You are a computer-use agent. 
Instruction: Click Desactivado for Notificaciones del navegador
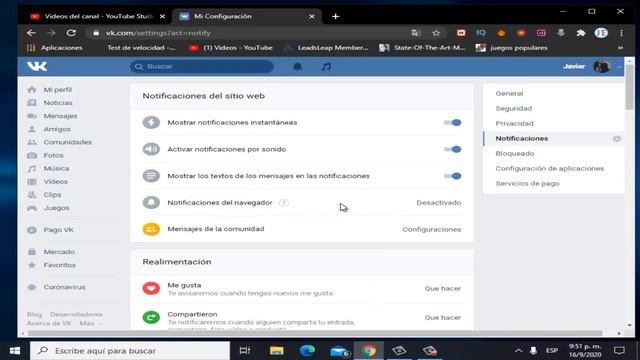[438, 202]
